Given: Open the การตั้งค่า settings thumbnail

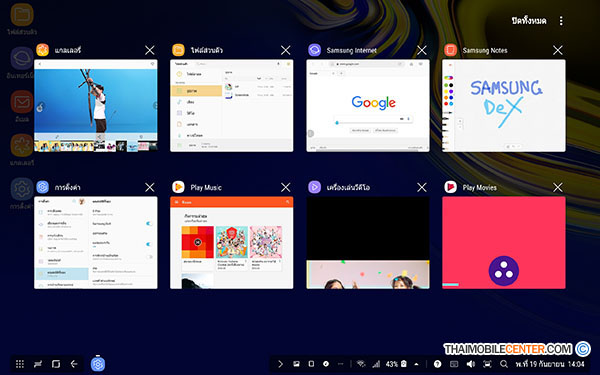Looking at the screenshot, I should coord(96,243).
